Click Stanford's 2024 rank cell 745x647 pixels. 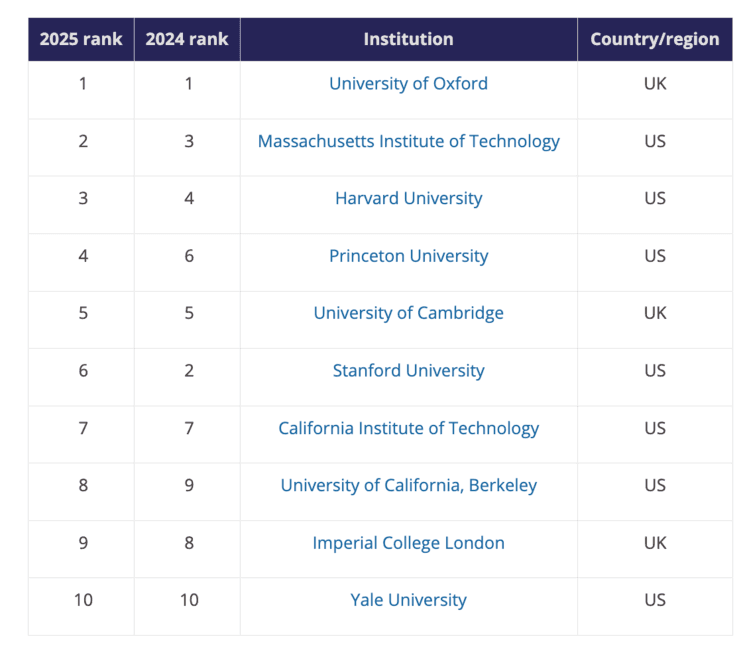point(188,371)
